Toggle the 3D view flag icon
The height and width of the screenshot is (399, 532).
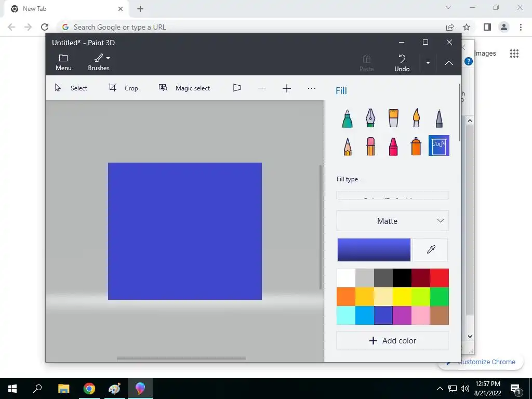(x=236, y=88)
